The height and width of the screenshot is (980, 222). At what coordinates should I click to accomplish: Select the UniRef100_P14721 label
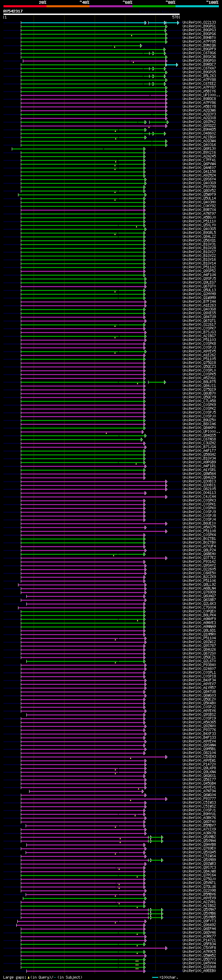click(x=199, y=940)
